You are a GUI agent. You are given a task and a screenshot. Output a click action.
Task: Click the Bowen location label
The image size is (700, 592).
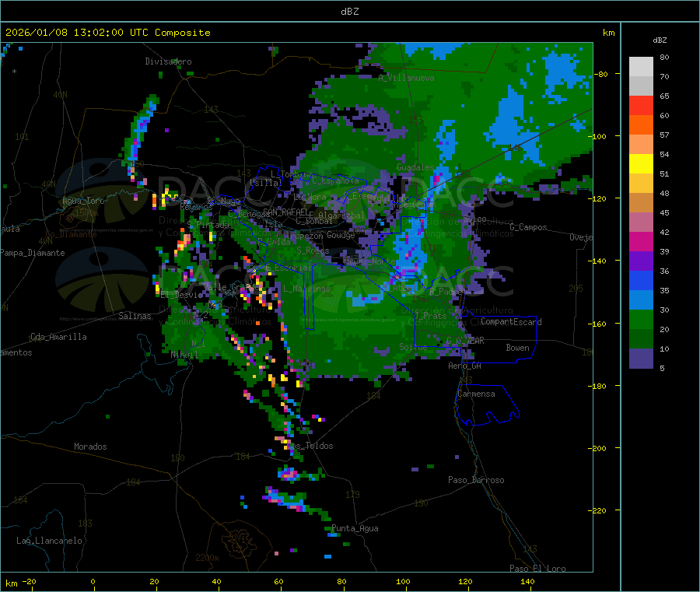(518, 348)
